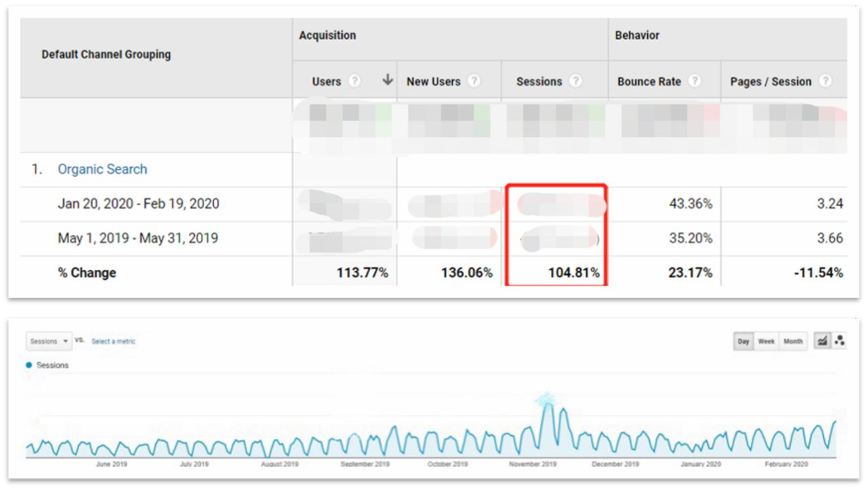
Task: Click June 2019 axis label
Action: [111, 464]
